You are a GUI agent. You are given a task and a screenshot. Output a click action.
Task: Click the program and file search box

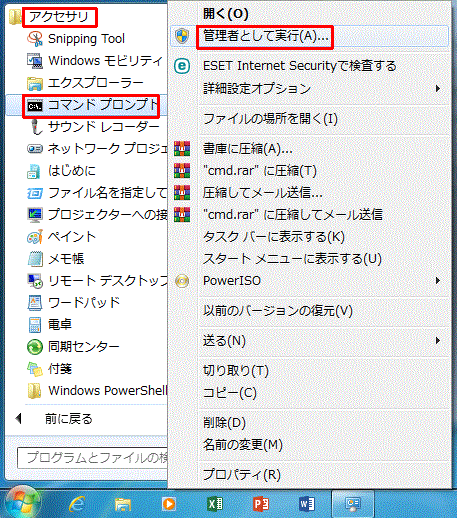point(92,458)
